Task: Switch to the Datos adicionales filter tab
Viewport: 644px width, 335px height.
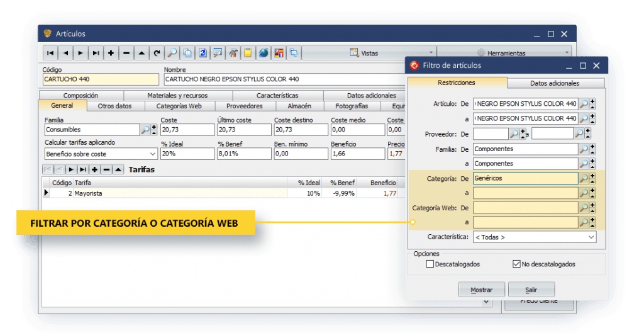Action: (x=555, y=83)
